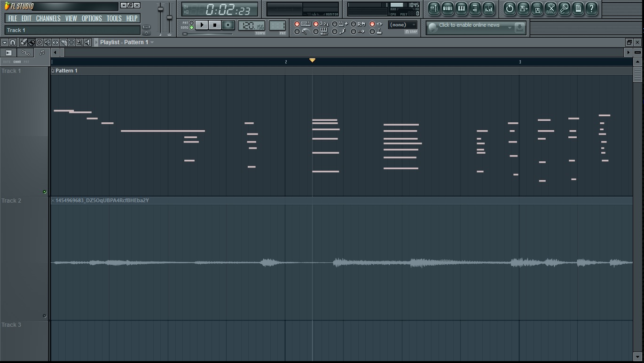Screen dimensions: 644x363
Task: Click the Playback speaker tool
Action: click(x=87, y=42)
